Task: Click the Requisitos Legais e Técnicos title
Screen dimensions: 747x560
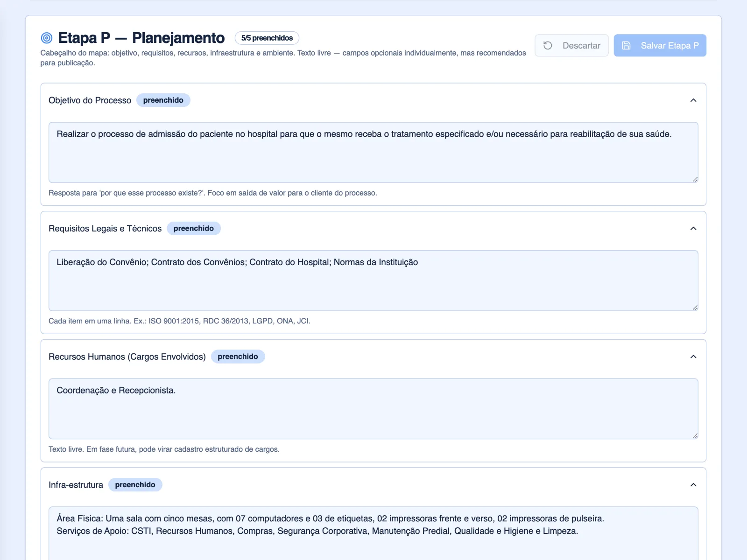Action: tap(105, 229)
